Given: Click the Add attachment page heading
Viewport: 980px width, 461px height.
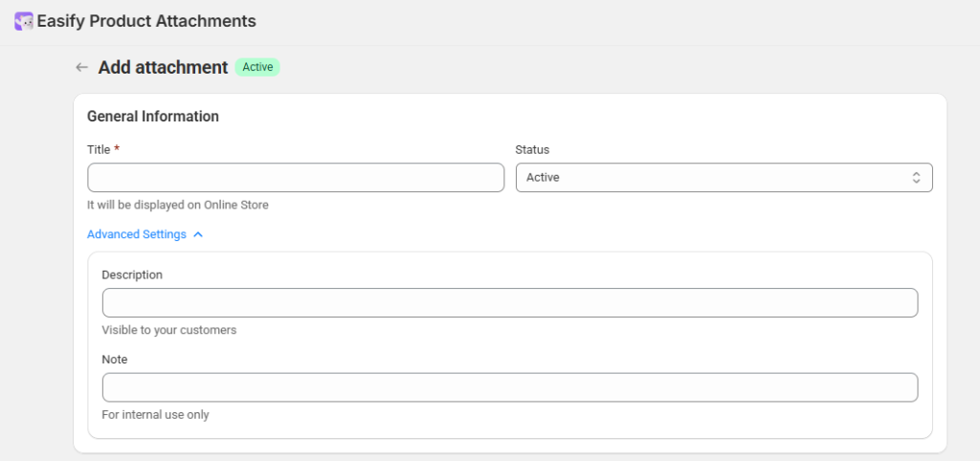Looking at the screenshot, I should click(163, 68).
